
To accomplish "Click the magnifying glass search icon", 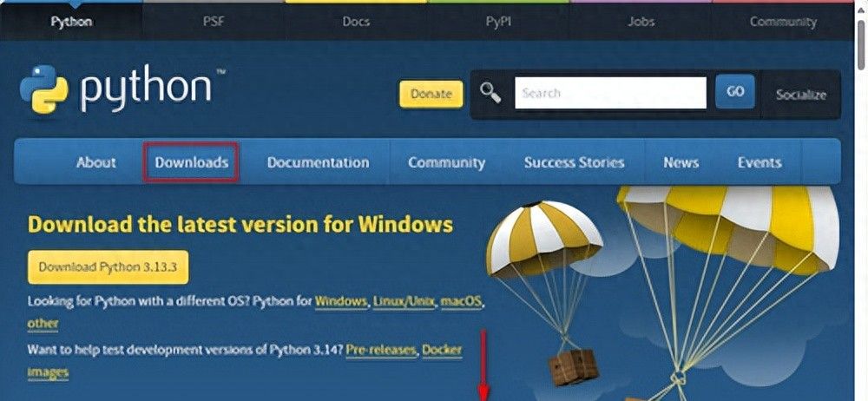I will pos(490,93).
